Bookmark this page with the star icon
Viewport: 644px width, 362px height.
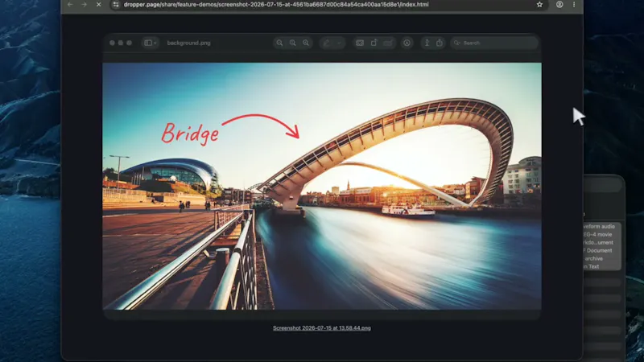pyautogui.click(x=539, y=5)
